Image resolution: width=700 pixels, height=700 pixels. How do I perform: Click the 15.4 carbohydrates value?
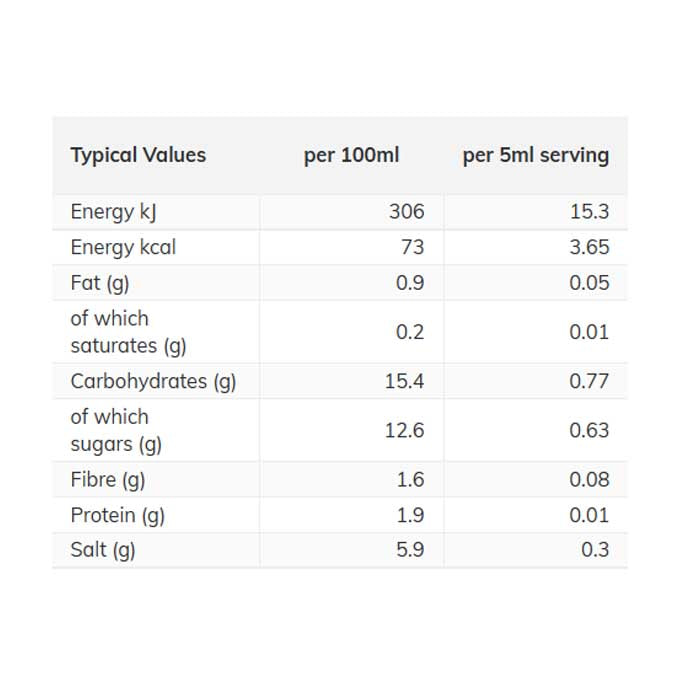coord(404,381)
